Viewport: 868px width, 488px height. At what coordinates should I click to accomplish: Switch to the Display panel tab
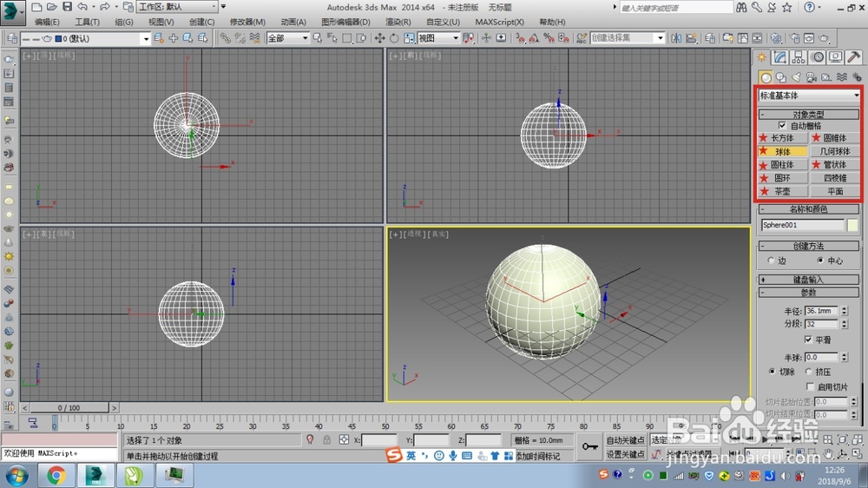tap(835, 57)
